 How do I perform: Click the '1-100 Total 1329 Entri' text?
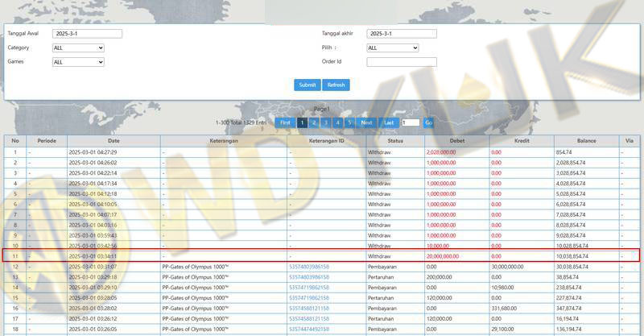[x=241, y=122]
